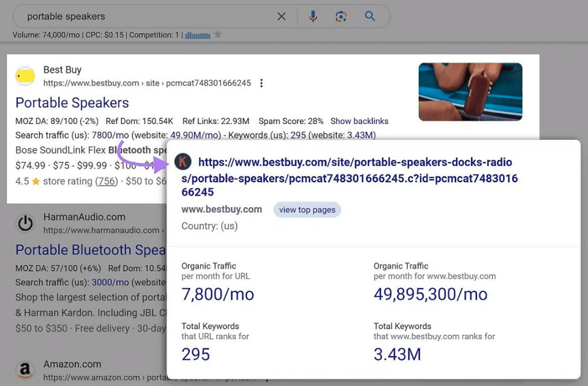Click 'Show backlinks' link
Screen dimensions: 588x386
click(359, 121)
